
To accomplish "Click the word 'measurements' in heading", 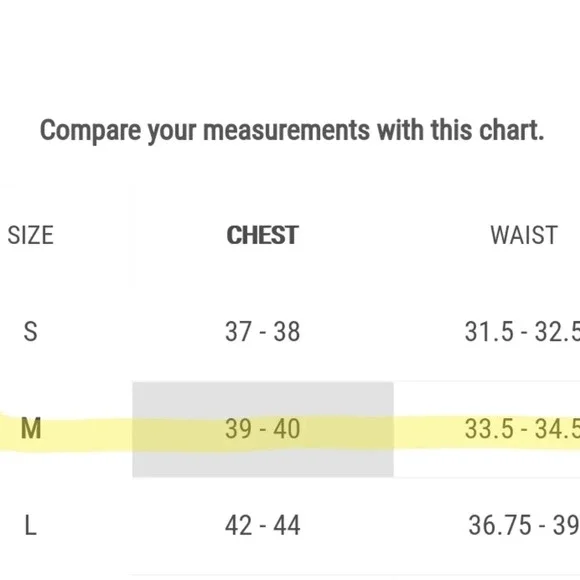I will 286,130.
